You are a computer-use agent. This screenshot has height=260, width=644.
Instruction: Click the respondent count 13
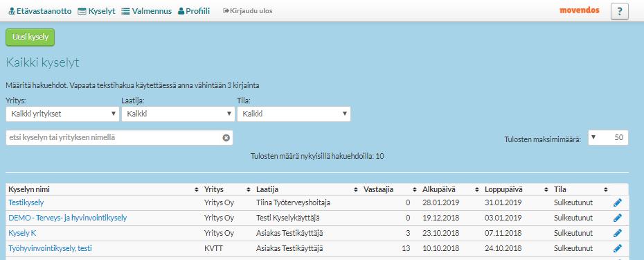406,248
